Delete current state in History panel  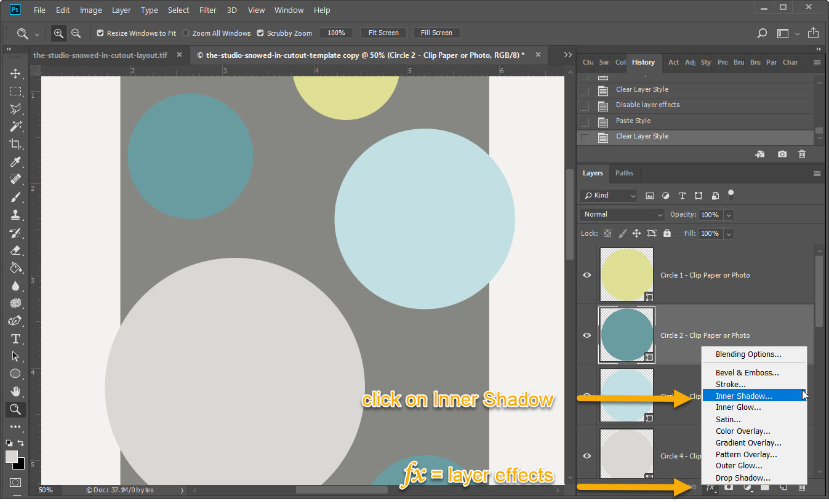tap(801, 154)
